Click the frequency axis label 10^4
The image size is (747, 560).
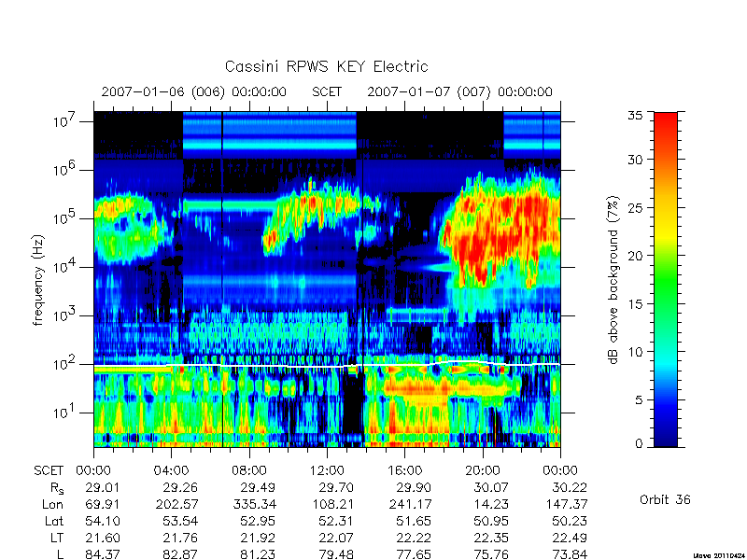pyautogui.click(x=64, y=267)
